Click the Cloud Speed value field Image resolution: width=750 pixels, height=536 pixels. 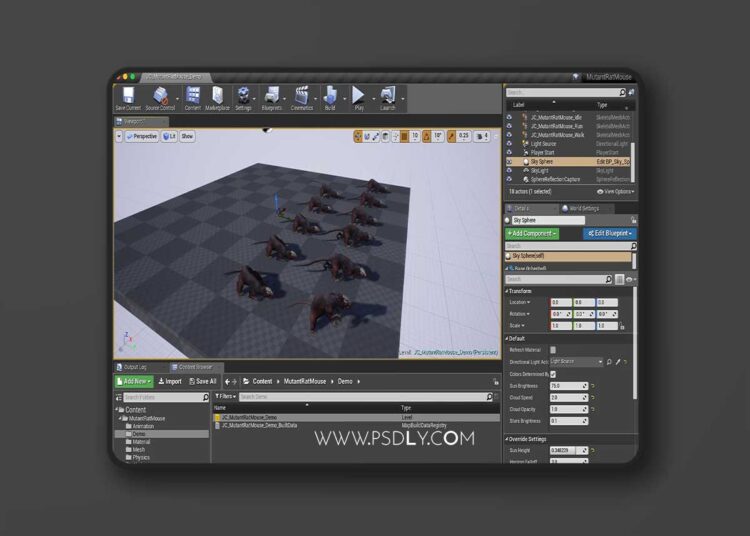[569, 398]
